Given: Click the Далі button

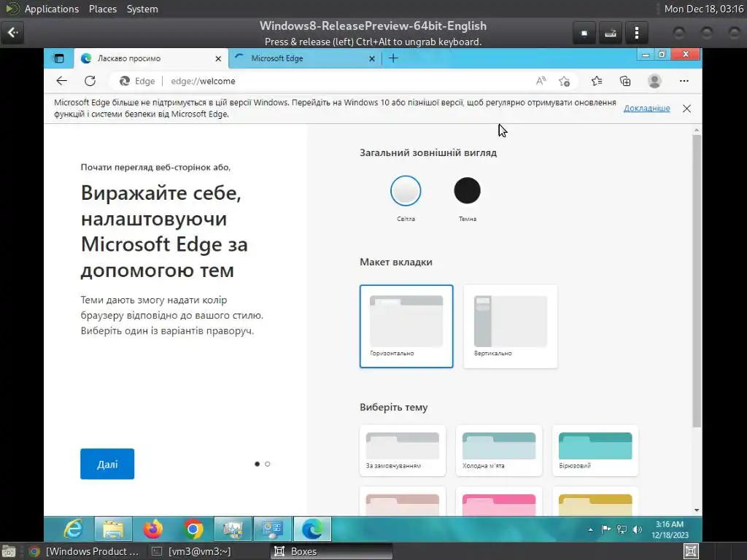Looking at the screenshot, I should click(x=107, y=464).
